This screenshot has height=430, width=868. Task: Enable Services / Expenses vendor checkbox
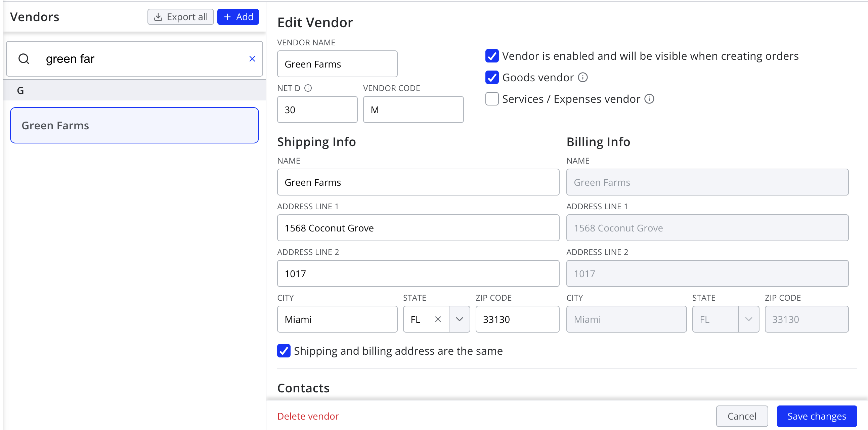(492, 99)
